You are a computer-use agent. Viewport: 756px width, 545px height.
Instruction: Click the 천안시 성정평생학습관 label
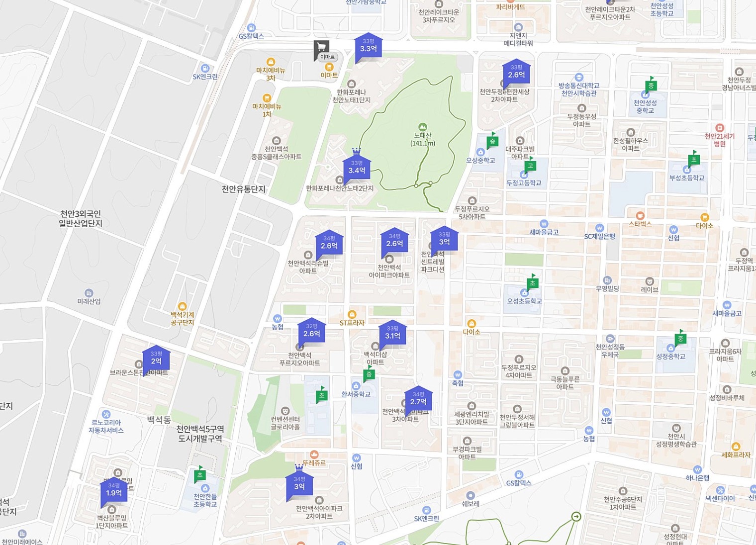click(676, 441)
